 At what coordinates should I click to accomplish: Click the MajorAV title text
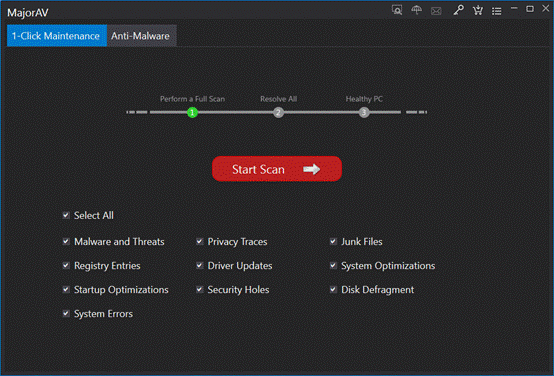pyautogui.click(x=28, y=13)
